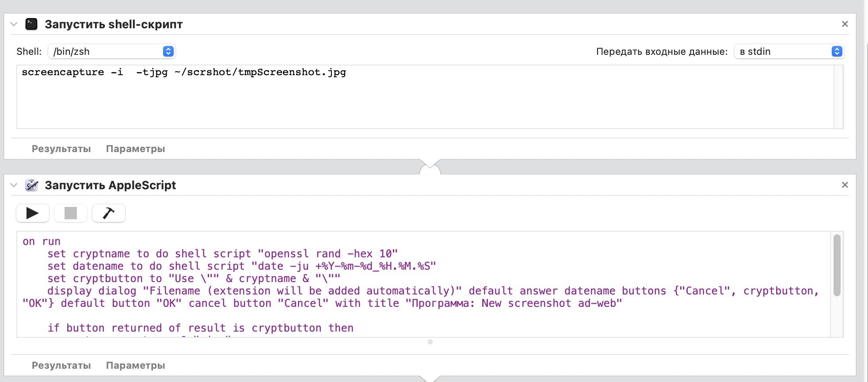View Результаты of the AppleScript action
Image resolution: width=868 pixels, height=382 pixels.
pos(61,365)
